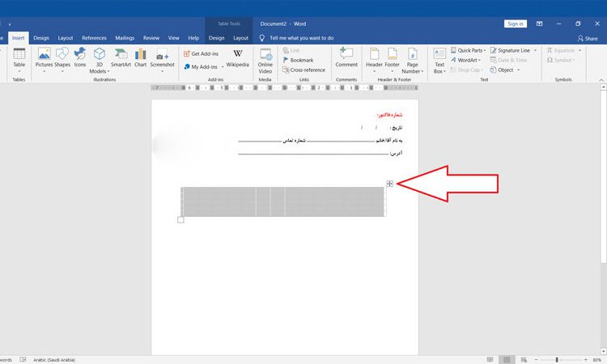607x364 pixels.
Task: Click the Share button
Action: coord(588,38)
